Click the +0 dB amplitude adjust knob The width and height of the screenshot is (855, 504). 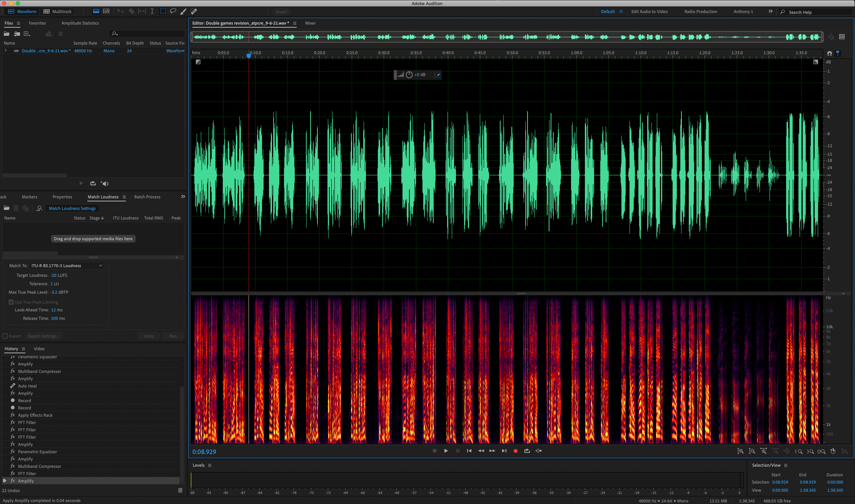[409, 75]
